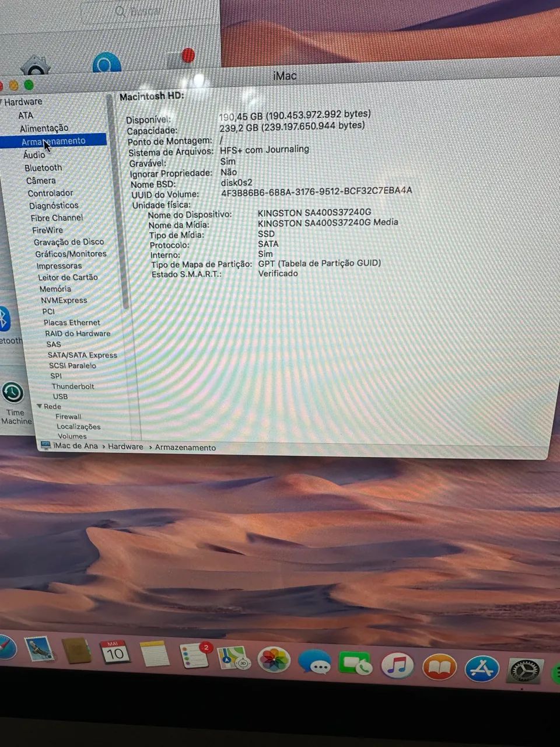
Task: Click iMac de Ana in path bar
Action: pyautogui.click(x=76, y=446)
